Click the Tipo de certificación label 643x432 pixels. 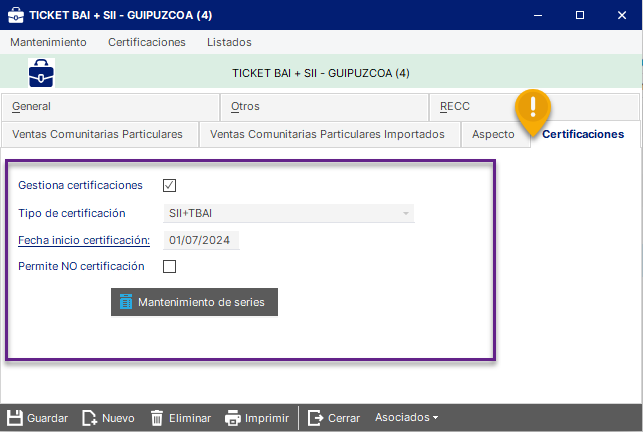coord(72,213)
